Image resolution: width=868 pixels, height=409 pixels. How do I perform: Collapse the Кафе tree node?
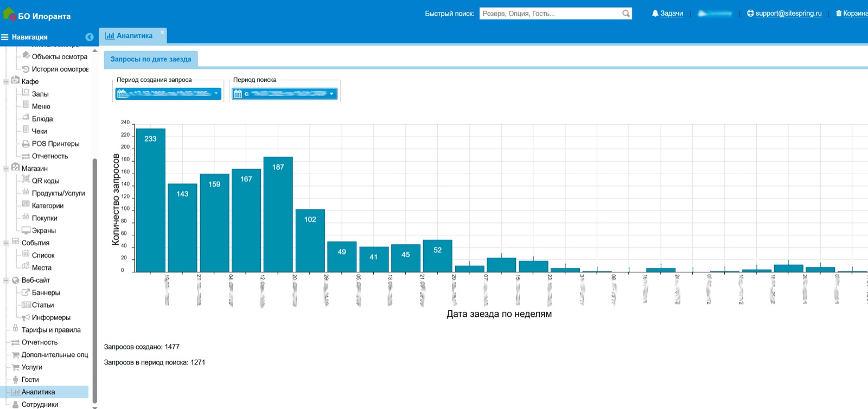click(x=6, y=82)
